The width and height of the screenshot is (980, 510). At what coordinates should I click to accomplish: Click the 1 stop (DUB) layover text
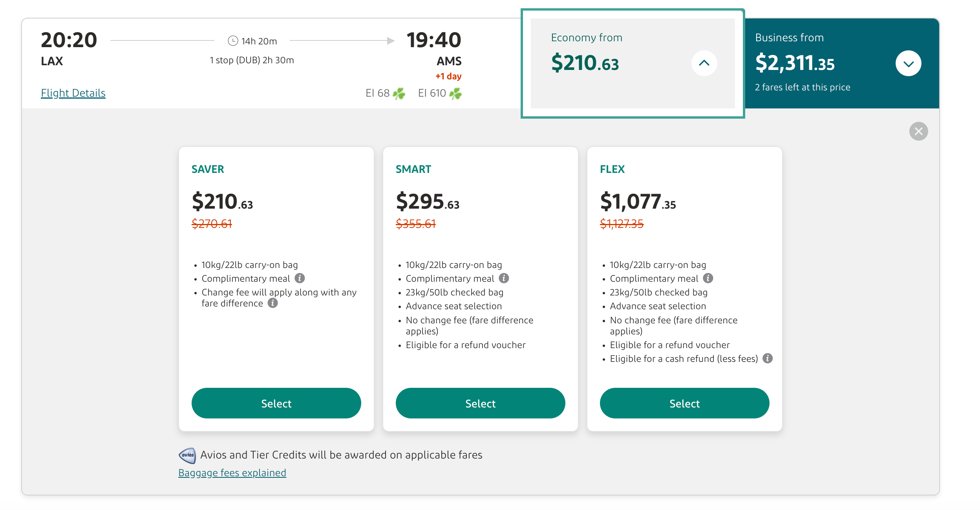252,60
